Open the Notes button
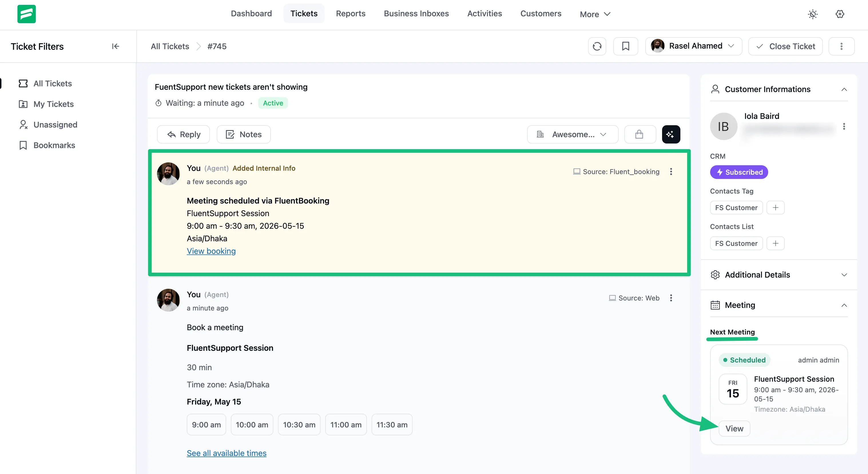The height and width of the screenshot is (474, 868). click(x=244, y=134)
